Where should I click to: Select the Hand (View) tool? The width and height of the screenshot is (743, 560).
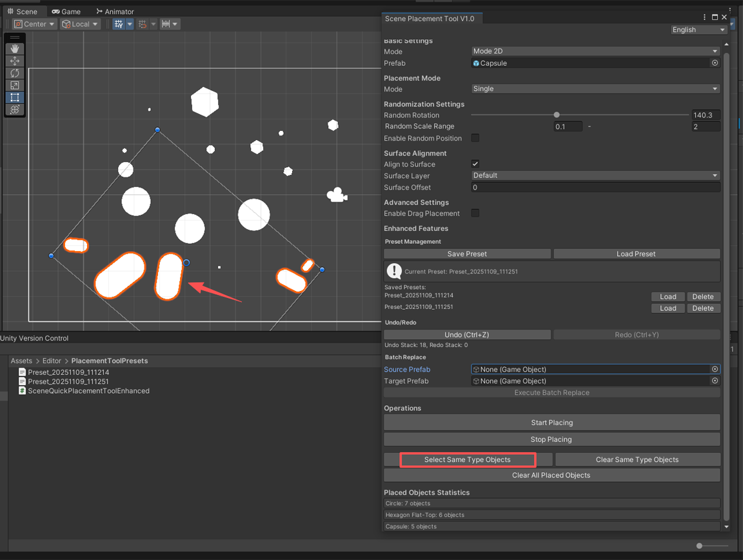tap(15, 49)
